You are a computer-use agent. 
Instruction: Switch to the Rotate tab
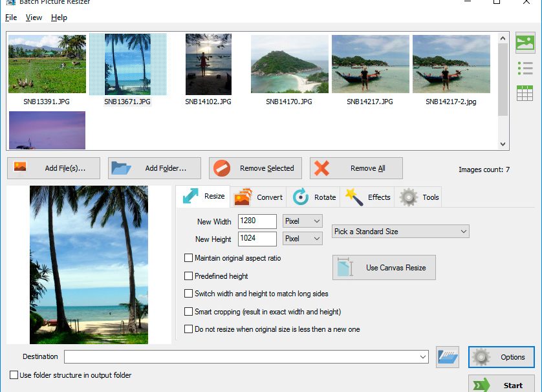point(314,197)
